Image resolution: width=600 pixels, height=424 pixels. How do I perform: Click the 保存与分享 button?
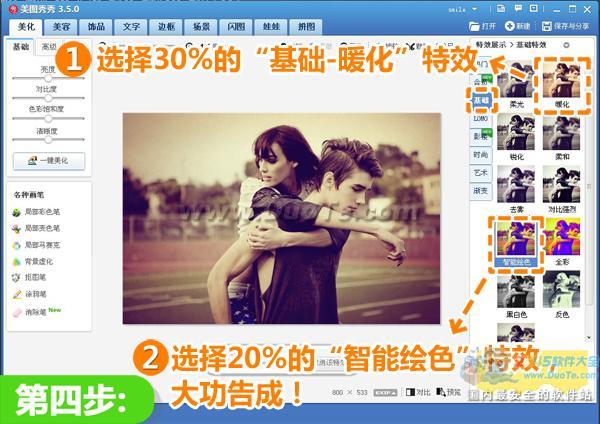(x=566, y=26)
